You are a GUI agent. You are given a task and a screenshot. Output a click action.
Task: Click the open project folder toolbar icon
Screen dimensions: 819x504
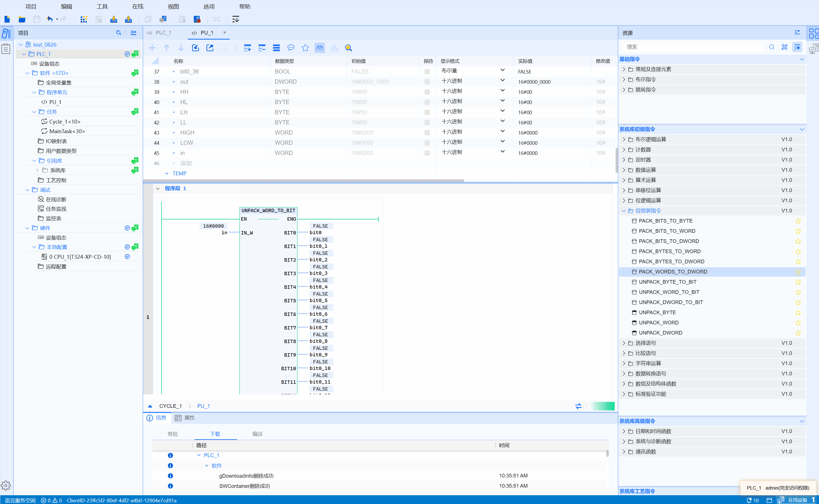pyautogui.click(x=22, y=19)
